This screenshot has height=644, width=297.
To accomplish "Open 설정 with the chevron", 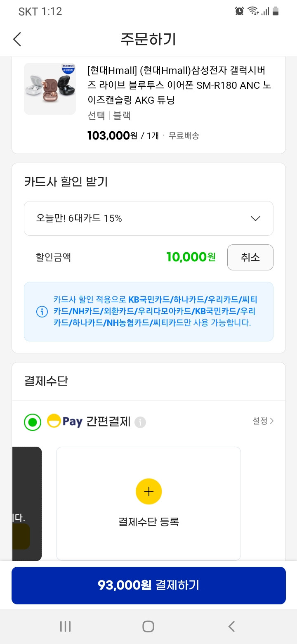I will pyautogui.click(x=263, y=421).
